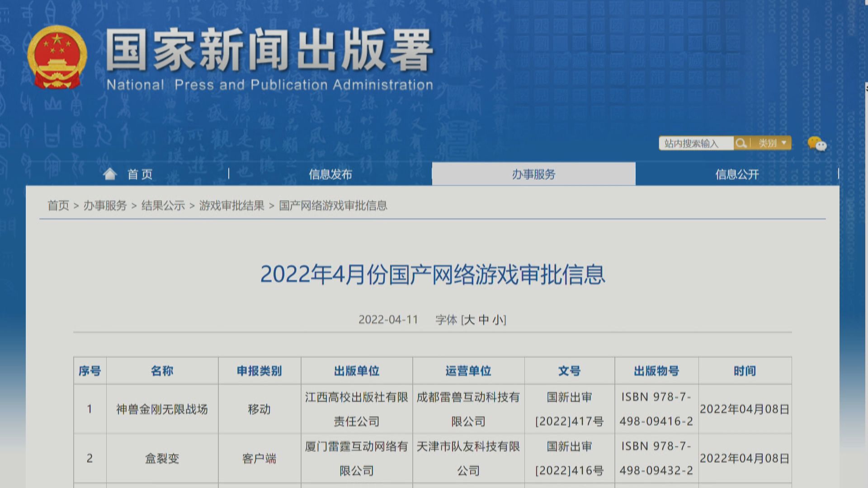Screen dimensions: 868x488
Task: Click 首页 in the breadcrumb trail
Action: point(58,206)
